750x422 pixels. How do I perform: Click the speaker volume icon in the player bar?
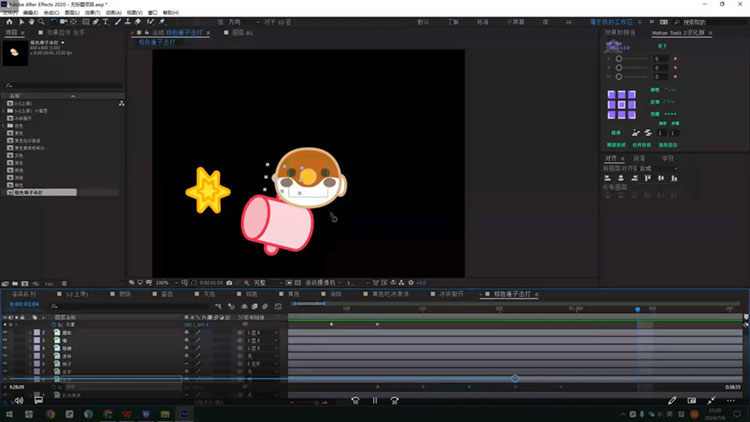(18, 401)
